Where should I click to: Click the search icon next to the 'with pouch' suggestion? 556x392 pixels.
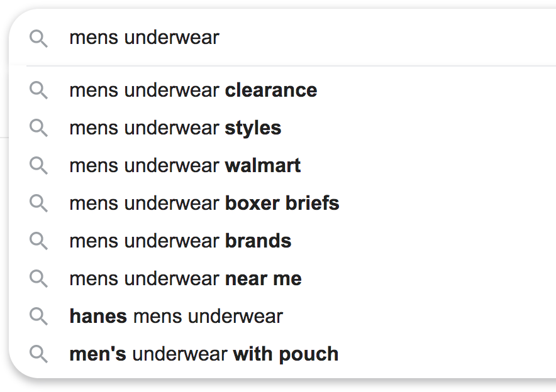coord(38,354)
